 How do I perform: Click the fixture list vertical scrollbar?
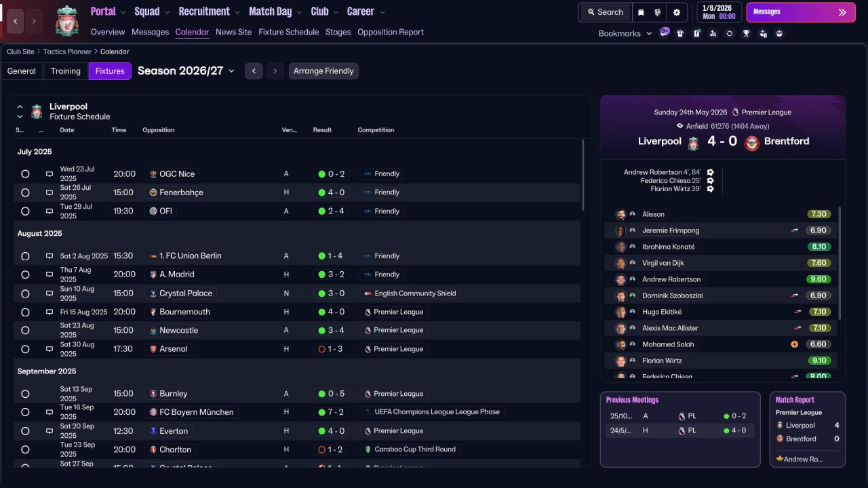point(583,176)
